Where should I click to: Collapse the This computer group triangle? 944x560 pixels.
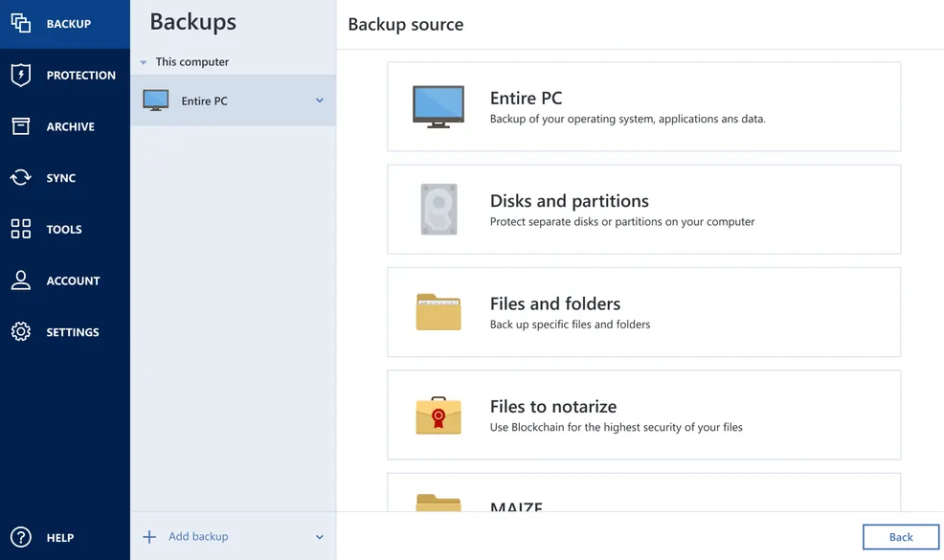(x=144, y=62)
